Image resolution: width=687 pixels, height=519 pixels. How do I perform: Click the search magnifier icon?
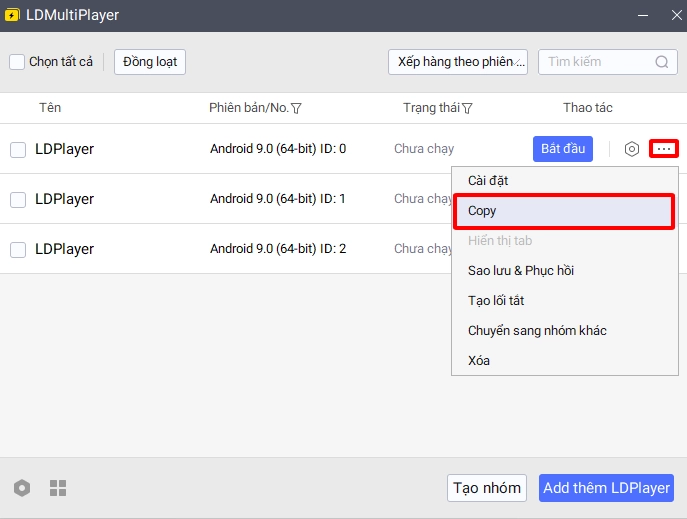(x=662, y=62)
